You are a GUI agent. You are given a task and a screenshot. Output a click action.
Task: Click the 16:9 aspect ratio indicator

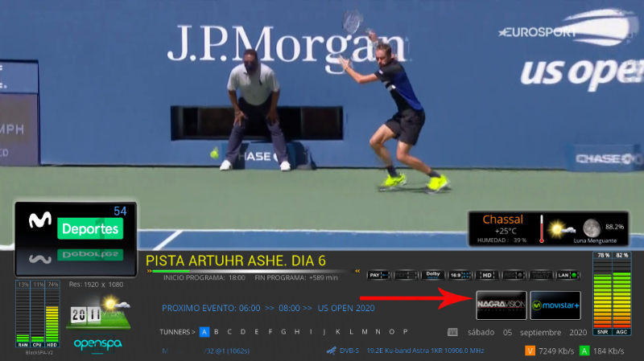460,275
